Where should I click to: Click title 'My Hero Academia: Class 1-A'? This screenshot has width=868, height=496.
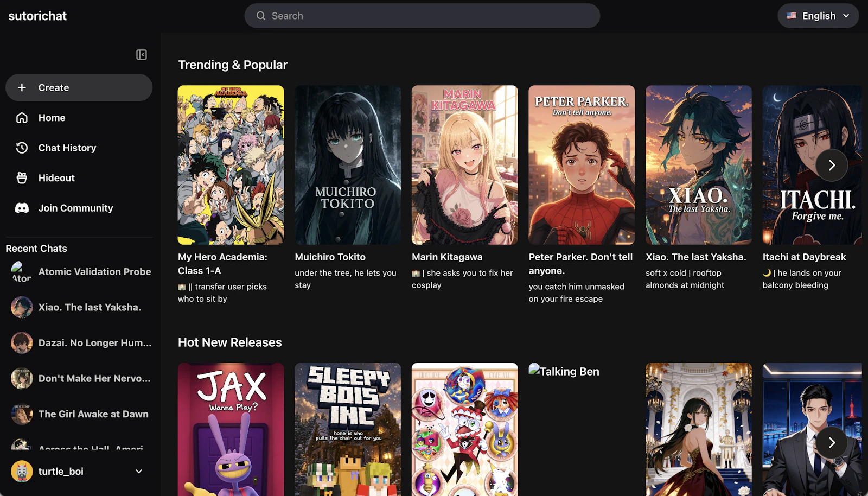pyautogui.click(x=222, y=264)
